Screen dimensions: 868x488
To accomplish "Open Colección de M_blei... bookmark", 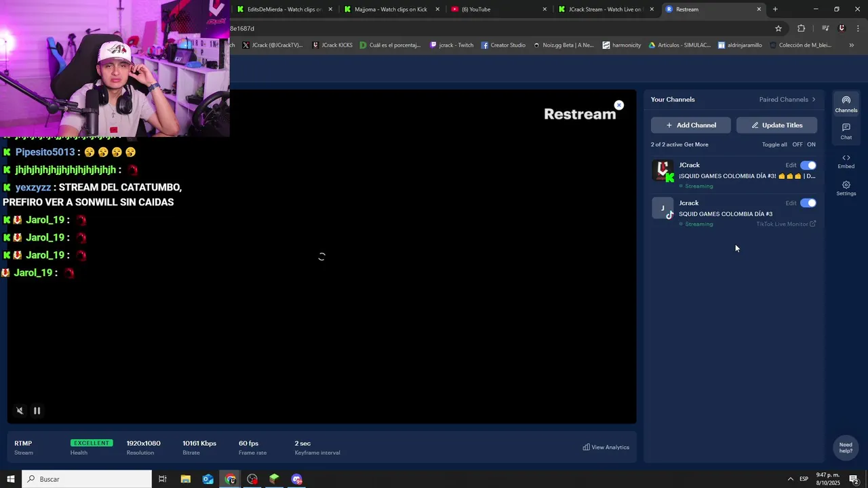I will [x=800, y=45].
